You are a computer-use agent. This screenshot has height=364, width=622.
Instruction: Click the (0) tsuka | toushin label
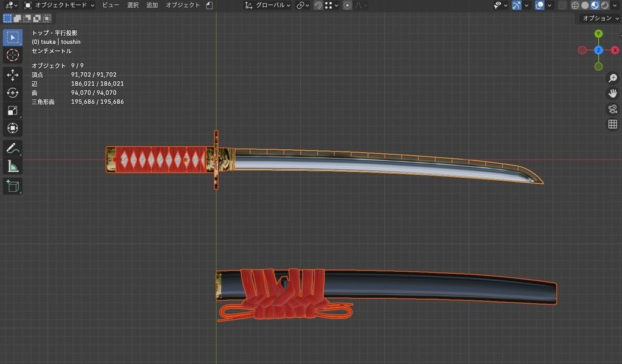[56, 42]
